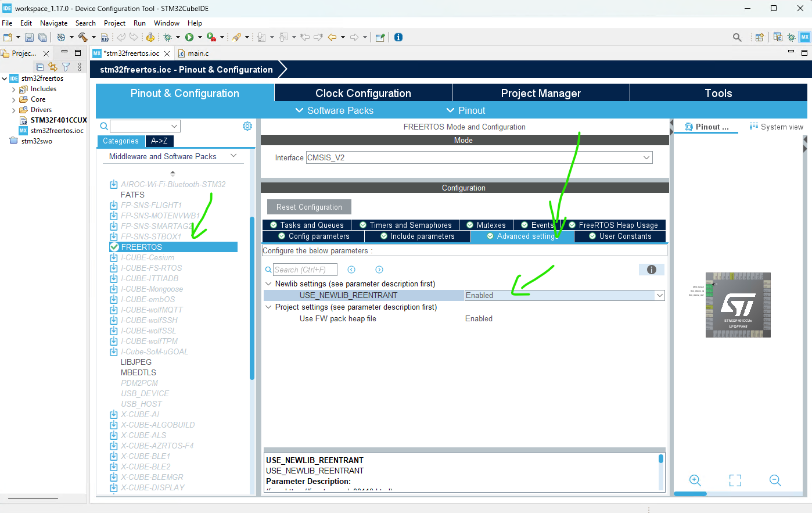
Task: Click the Project Explorer filter funnel icon
Action: point(66,67)
